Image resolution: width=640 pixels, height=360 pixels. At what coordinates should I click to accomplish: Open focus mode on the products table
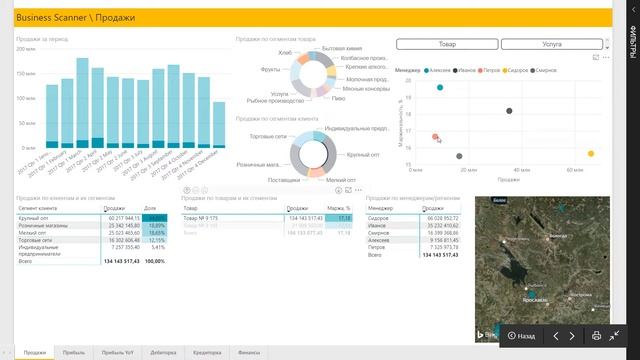coord(348,190)
